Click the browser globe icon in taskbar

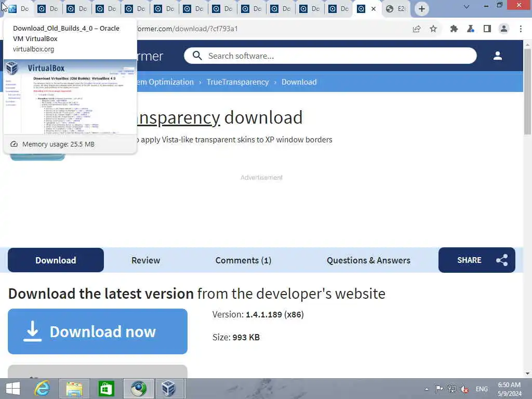[x=138, y=389]
